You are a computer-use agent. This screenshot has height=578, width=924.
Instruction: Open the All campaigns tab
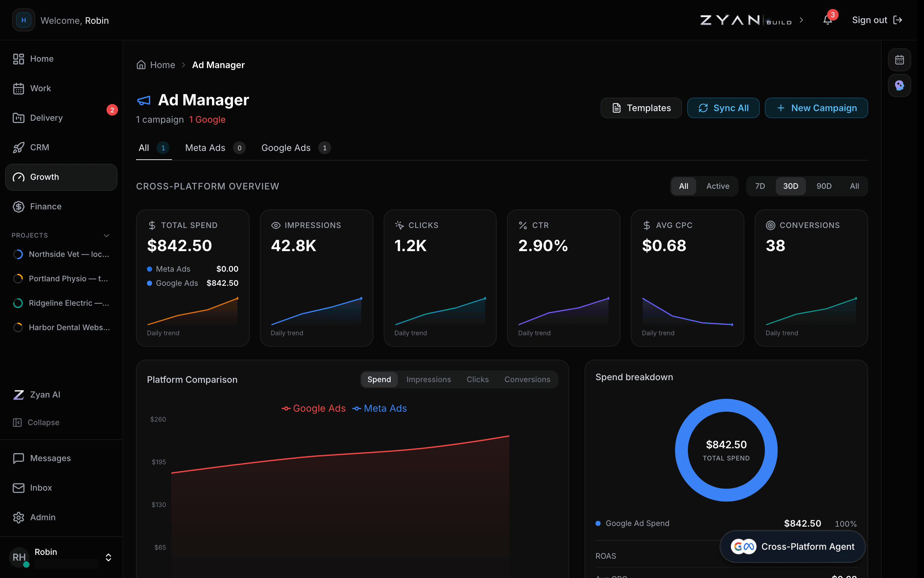(x=154, y=148)
